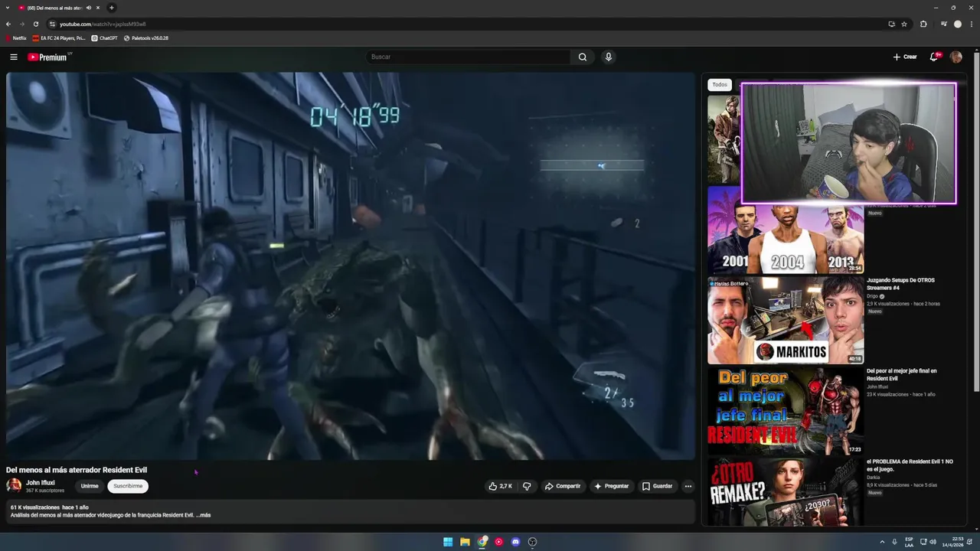Open John Ifluxi channel avatar
Image resolution: width=980 pixels, height=551 pixels.
[14, 485]
